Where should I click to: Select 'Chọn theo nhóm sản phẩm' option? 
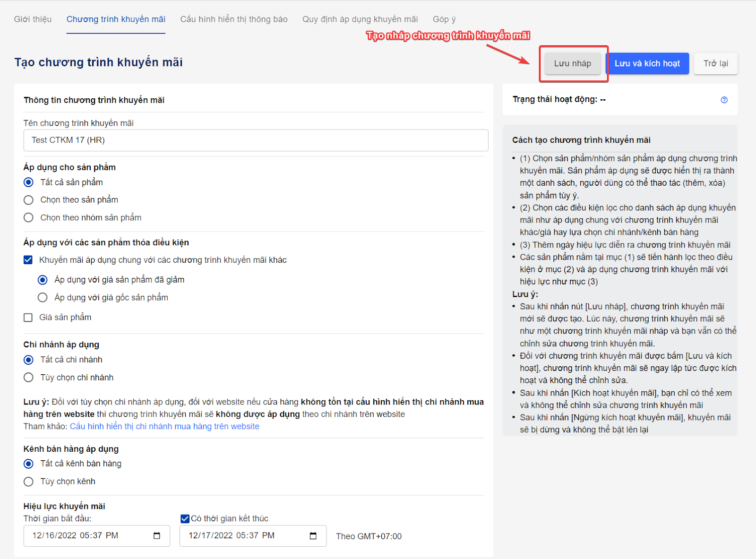pyautogui.click(x=29, y=217)
